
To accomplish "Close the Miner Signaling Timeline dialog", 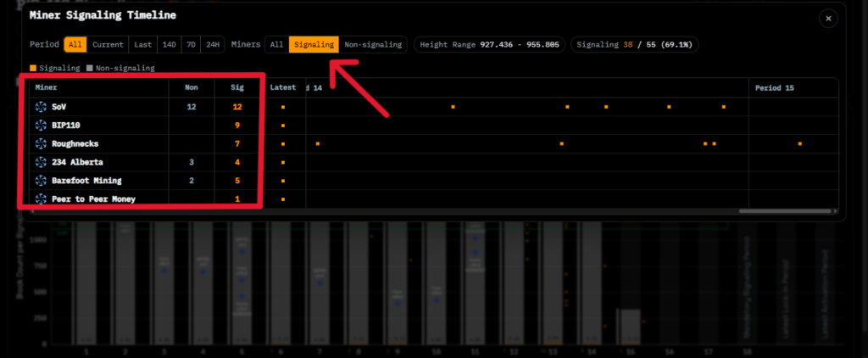I will coord(828,19).
